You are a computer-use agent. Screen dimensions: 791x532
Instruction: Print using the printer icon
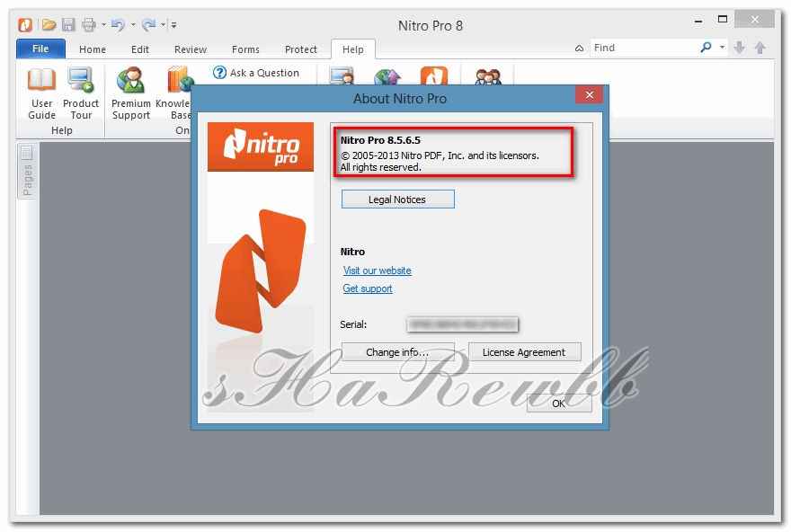(89, 24)
